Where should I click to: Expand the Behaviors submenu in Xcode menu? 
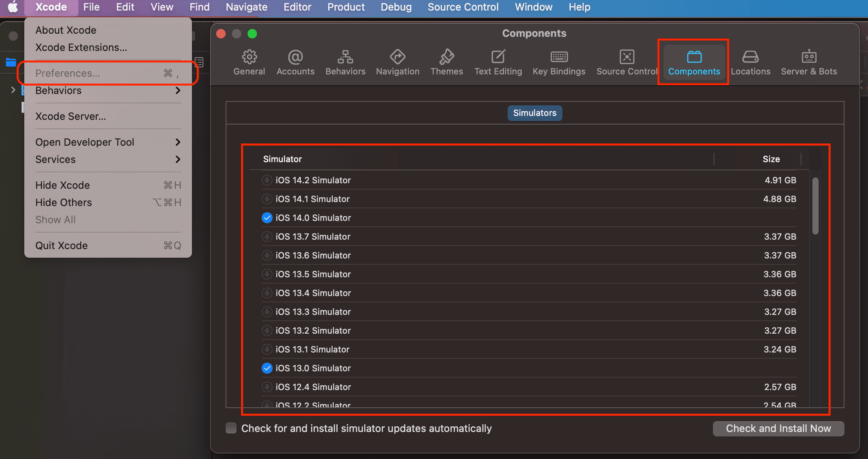coord(108,90)
